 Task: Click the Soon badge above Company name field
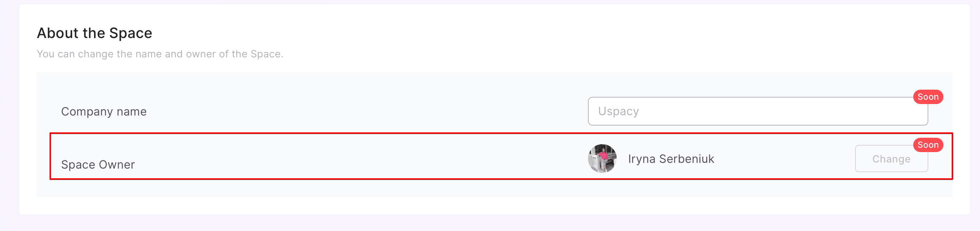pyautogui.click(x=928, y=97)
